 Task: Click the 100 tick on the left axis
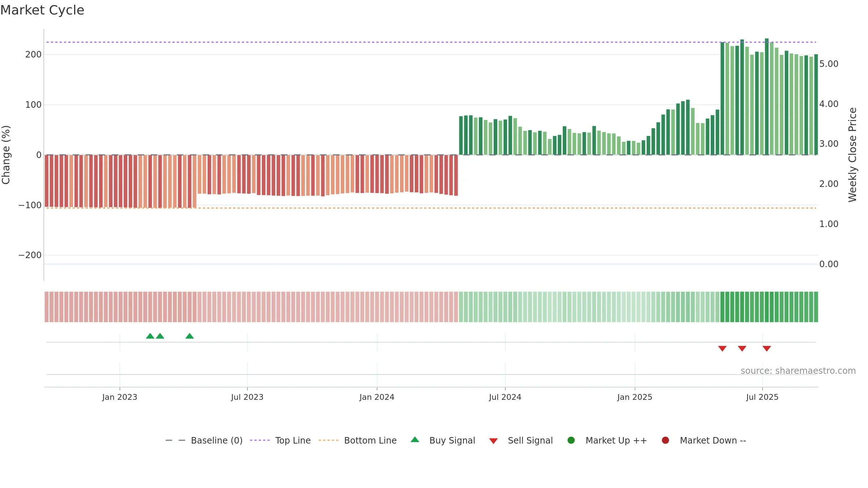coord(33,105)
